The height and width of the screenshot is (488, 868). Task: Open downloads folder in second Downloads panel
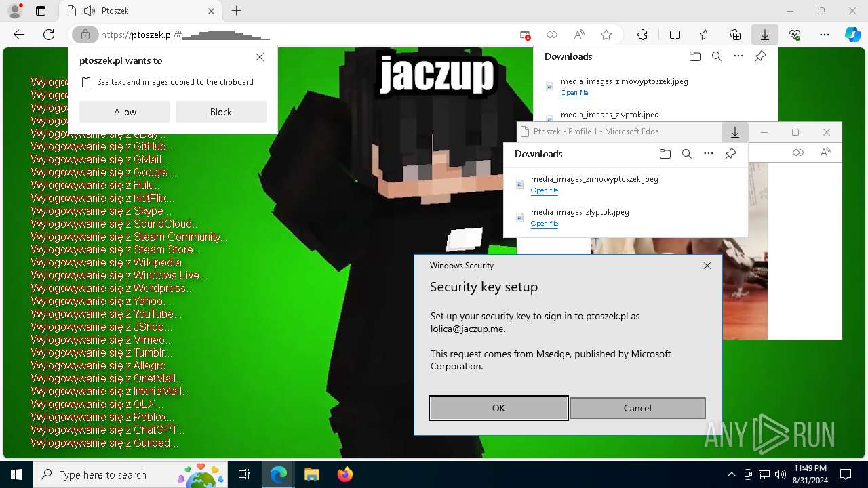[x=665, y=154]
